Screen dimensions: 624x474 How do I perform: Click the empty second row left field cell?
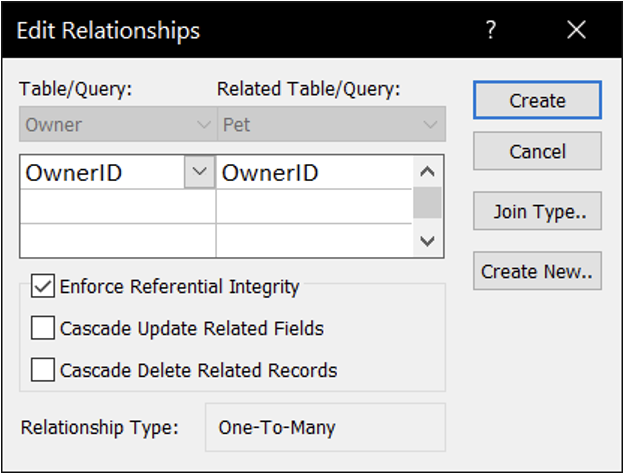(x=117, y=207)
